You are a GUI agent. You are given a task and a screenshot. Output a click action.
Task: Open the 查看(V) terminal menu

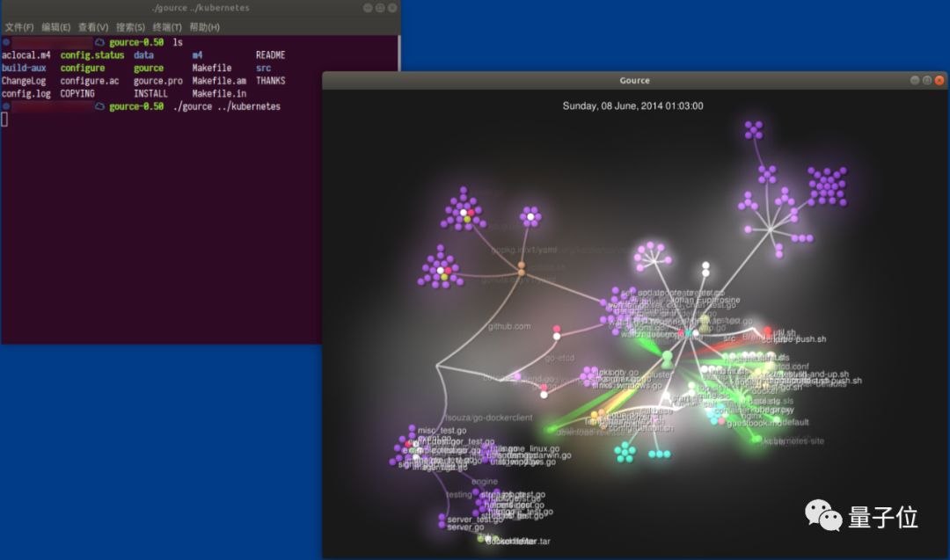[93, 27]
